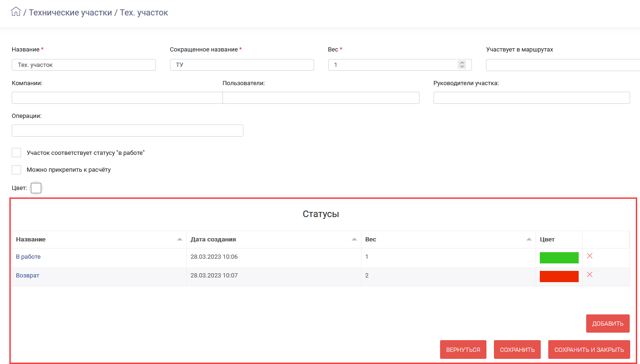Open the Пользователи selection field
Viewport: 640px width, 364px height.
pyautogui.click(x=321, y=98)
